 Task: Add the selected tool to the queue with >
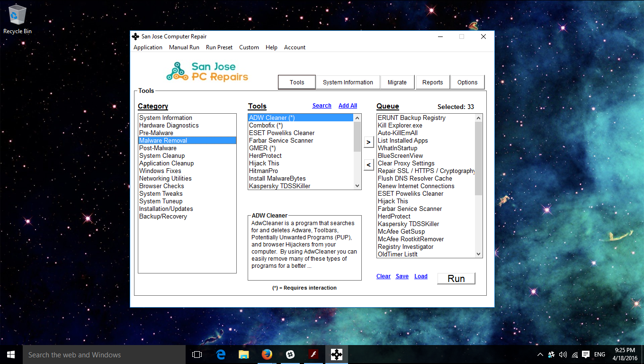(369, 142)
